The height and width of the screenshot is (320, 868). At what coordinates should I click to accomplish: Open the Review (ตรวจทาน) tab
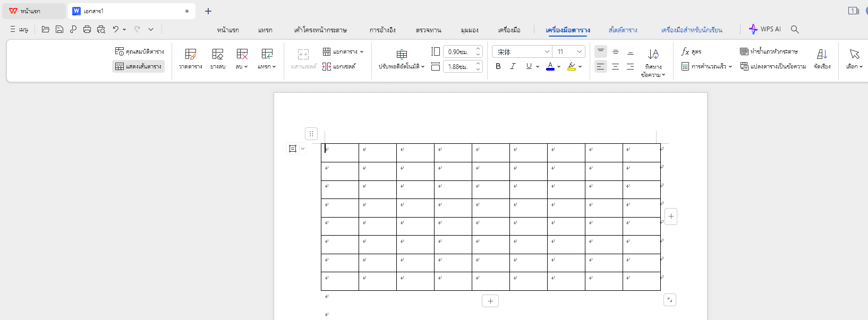428,30
